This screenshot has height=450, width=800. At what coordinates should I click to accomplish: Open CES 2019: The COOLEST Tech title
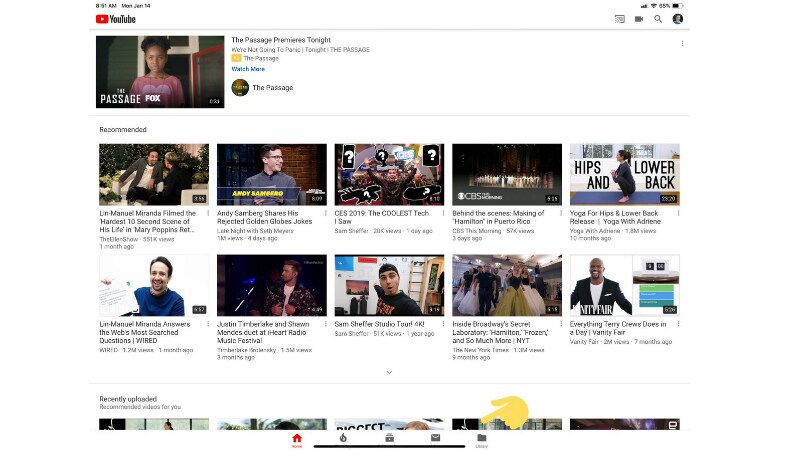pos(382,217)
